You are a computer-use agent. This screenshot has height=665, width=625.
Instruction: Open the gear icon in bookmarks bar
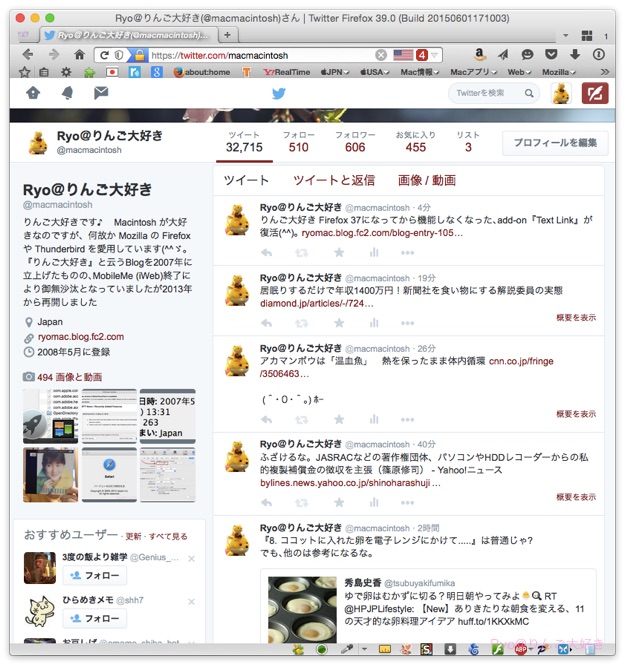(66, 72)
